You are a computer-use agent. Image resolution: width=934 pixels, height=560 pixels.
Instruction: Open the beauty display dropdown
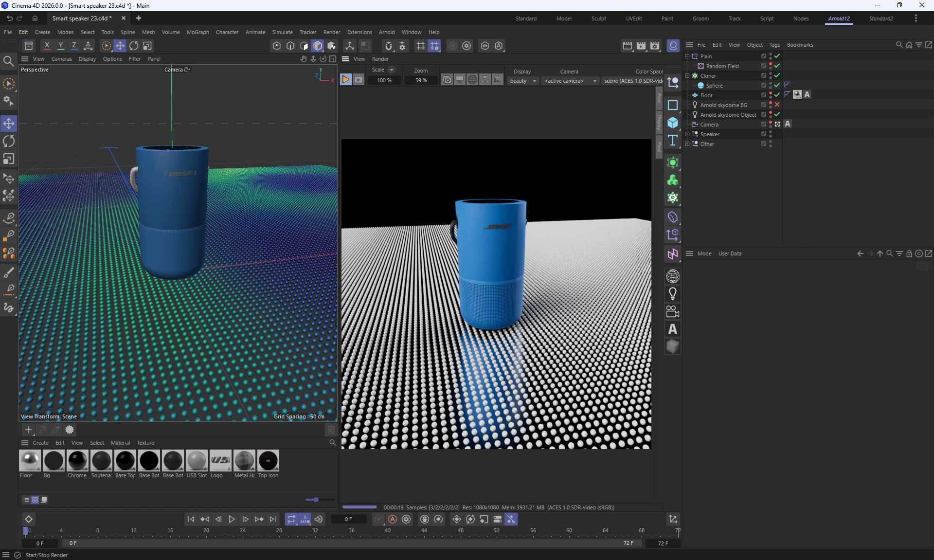tap(523, 81)
